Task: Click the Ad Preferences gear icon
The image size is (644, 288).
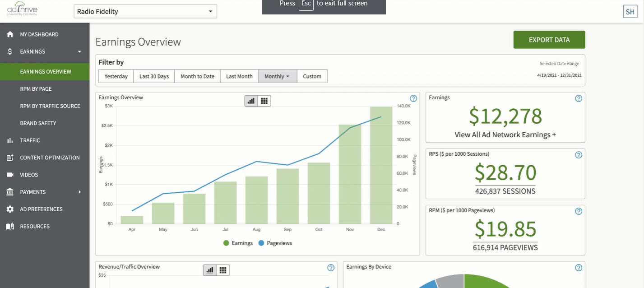Action: [x=10, y=209]
